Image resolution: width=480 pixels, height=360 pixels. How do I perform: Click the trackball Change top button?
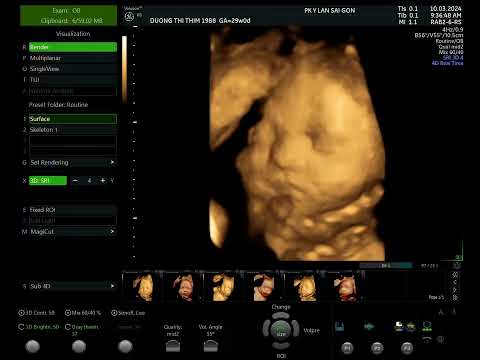[281, 315]
